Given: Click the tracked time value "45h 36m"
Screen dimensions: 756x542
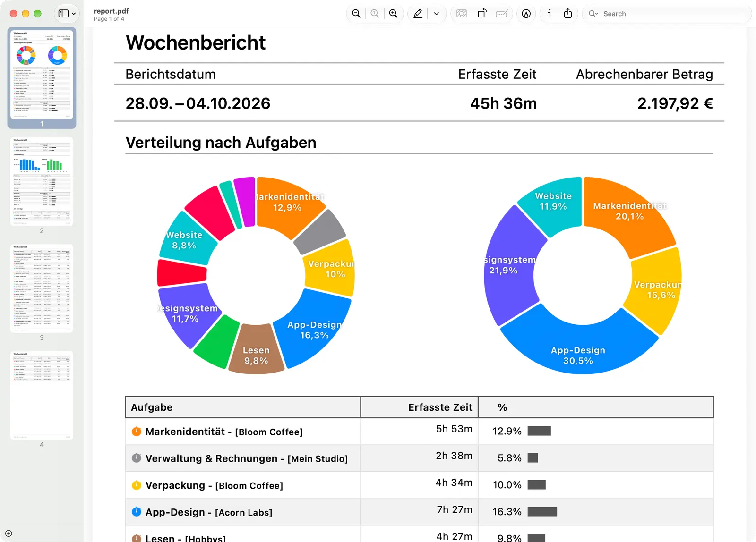Looking at the screenshot, I should tap(503, 103).
